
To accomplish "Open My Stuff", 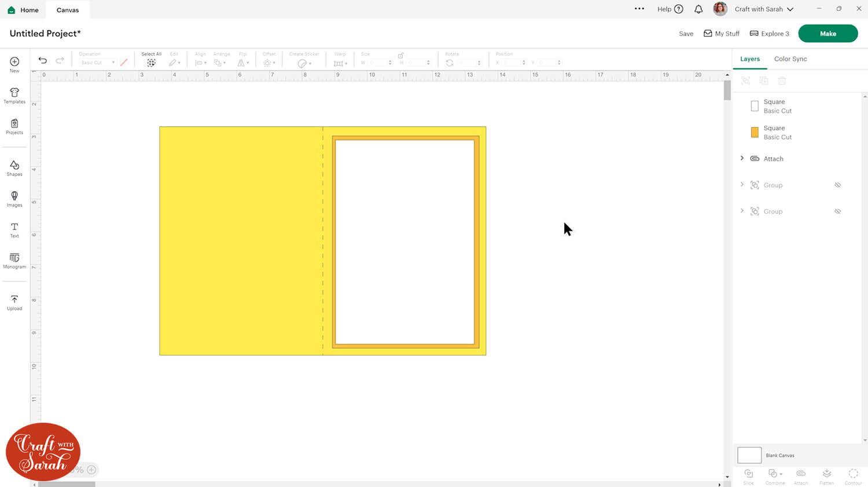I will tap(722, 34).
